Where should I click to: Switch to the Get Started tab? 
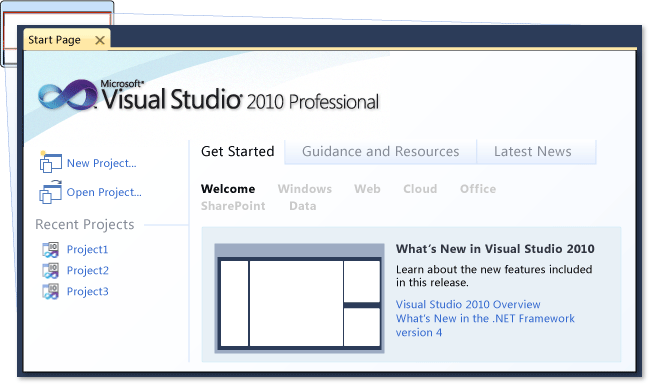tap(238, 151)
